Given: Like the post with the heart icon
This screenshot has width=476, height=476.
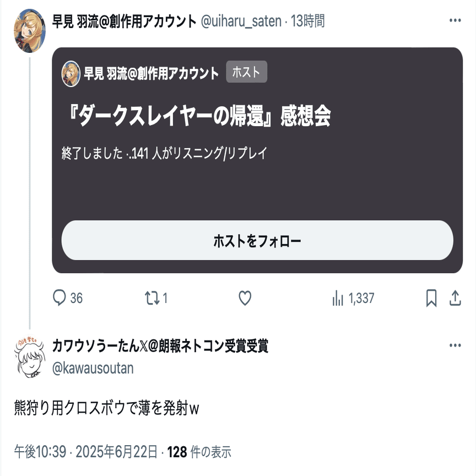Looking at the screenshot, I should point(245,298).
